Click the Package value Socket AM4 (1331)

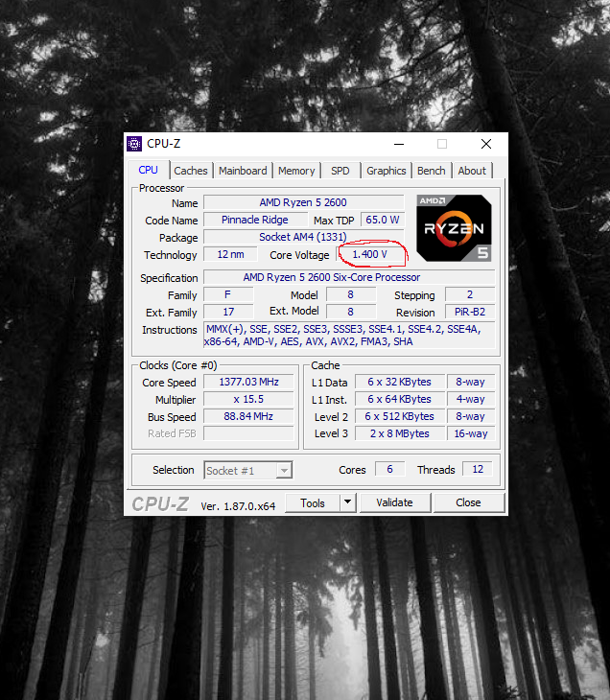(304, 237)
